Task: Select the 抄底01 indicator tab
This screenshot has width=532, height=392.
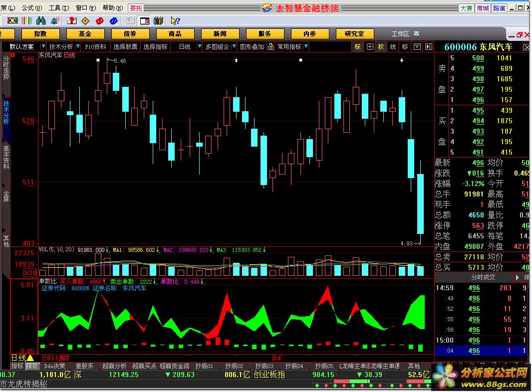Action: pyautogui.click(x=204, y=366)
